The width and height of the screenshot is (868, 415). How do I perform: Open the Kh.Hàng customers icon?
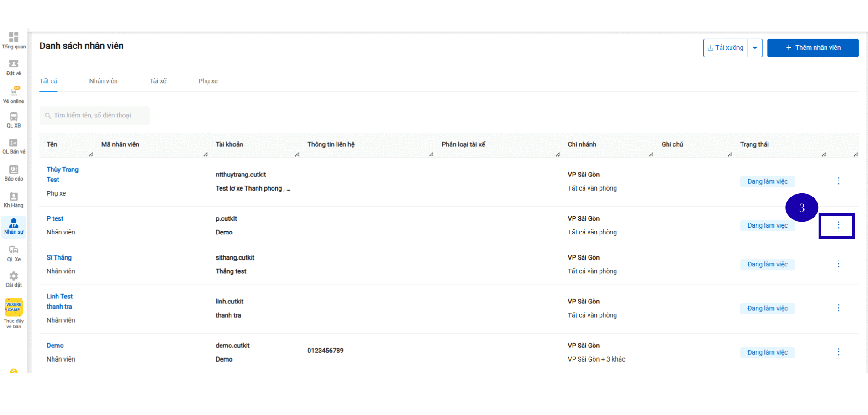tap(14, 197)
